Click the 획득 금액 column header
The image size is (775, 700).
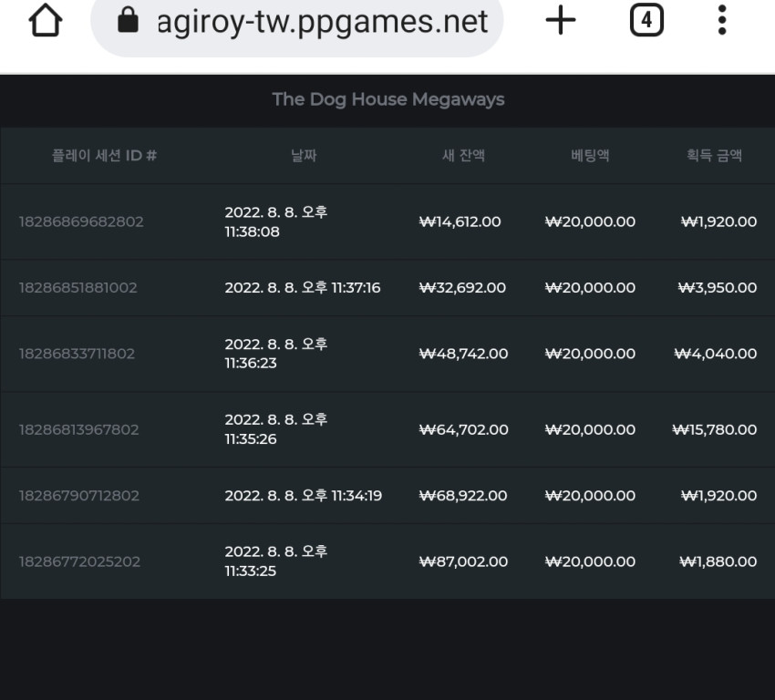[x=714, y=156]
